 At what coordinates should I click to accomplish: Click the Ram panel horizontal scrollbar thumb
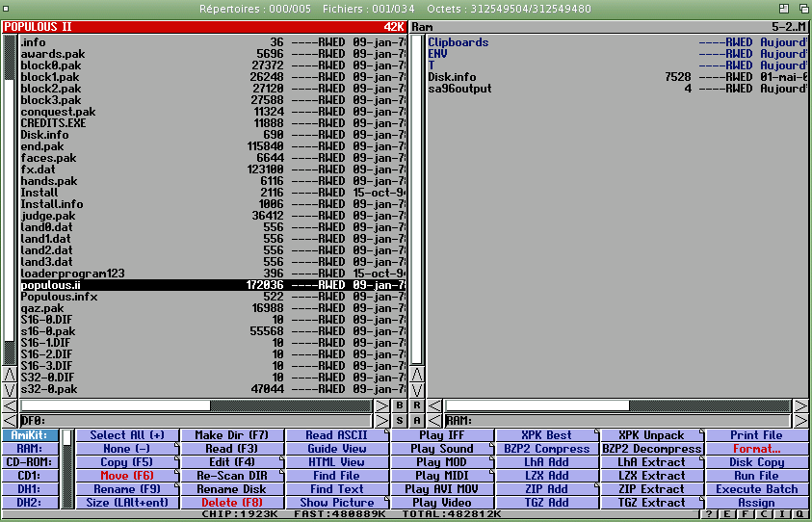[537, 405]
